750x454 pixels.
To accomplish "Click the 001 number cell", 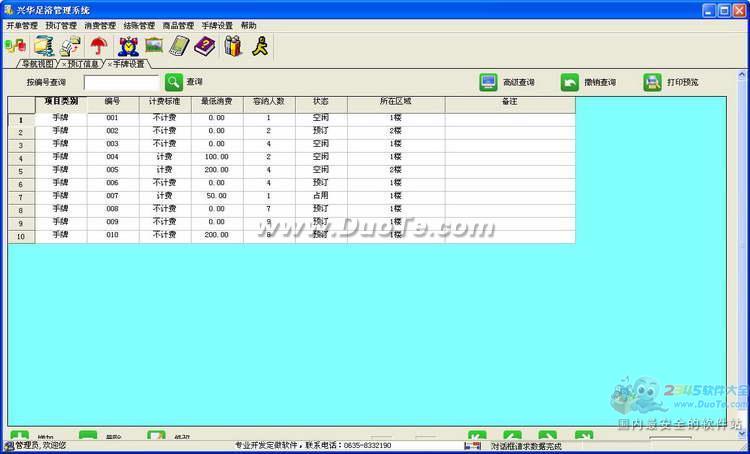I will [113, 118].
